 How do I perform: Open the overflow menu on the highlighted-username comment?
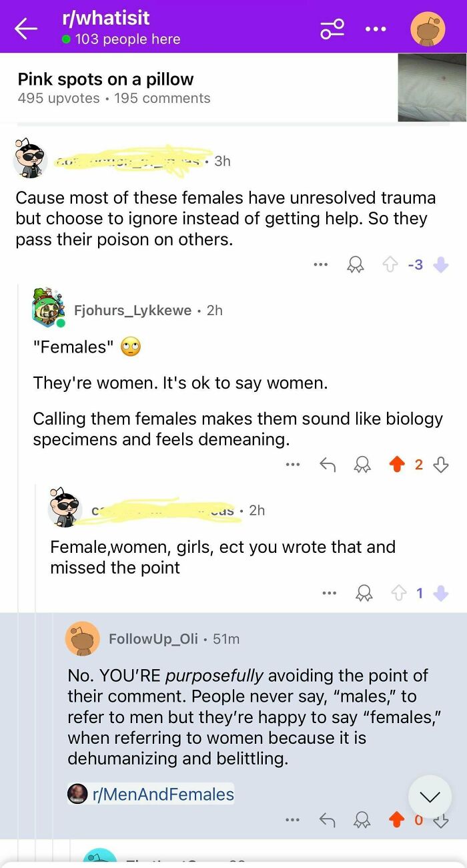[328, 592]
